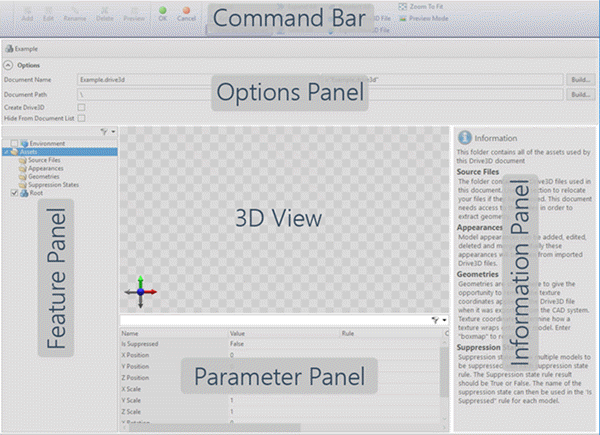Click the Document Name input field

click(200, 78)
